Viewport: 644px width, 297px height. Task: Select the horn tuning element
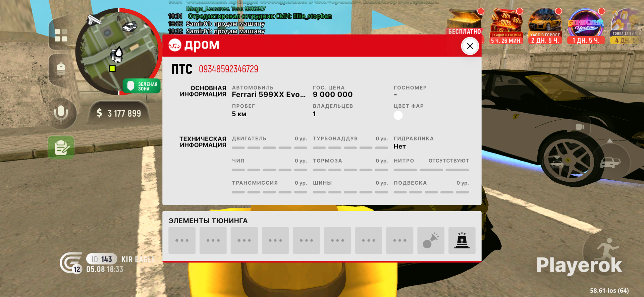(x=431, y=240)
